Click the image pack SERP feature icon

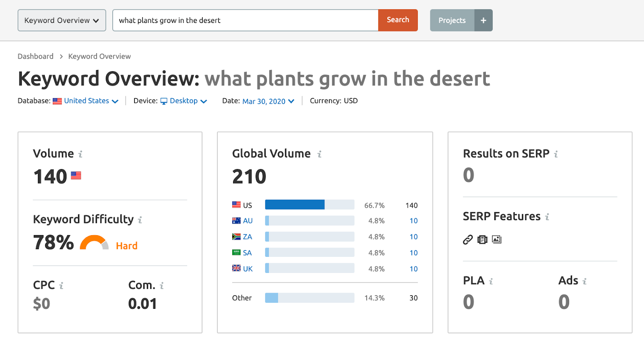(497, 240)
